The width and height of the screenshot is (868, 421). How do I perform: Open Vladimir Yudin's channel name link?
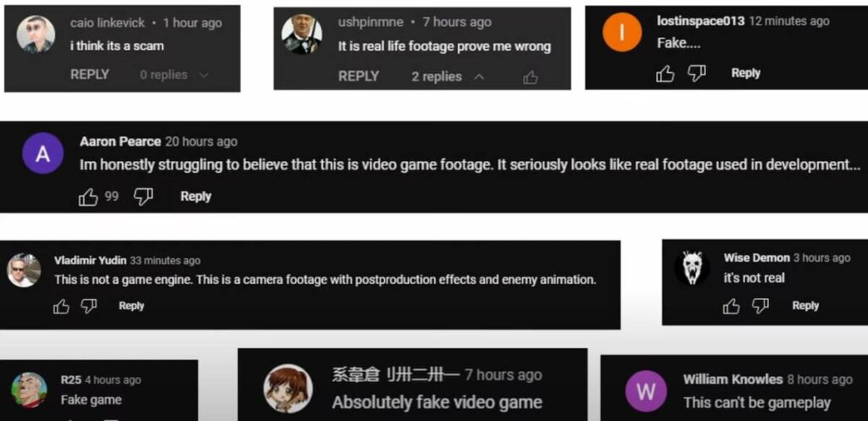(x=90, y=261)
